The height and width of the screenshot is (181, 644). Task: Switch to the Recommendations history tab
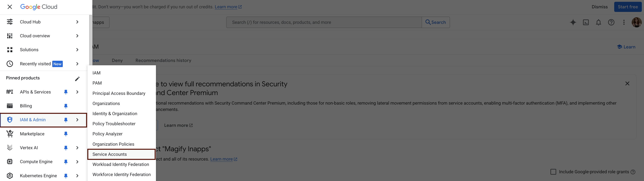coord(163,60)
